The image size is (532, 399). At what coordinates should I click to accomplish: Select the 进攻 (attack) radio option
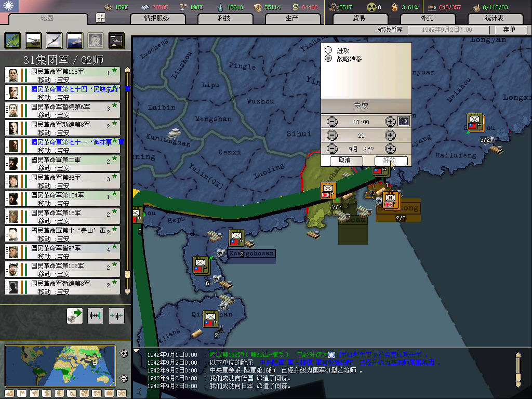click(328, 50)
